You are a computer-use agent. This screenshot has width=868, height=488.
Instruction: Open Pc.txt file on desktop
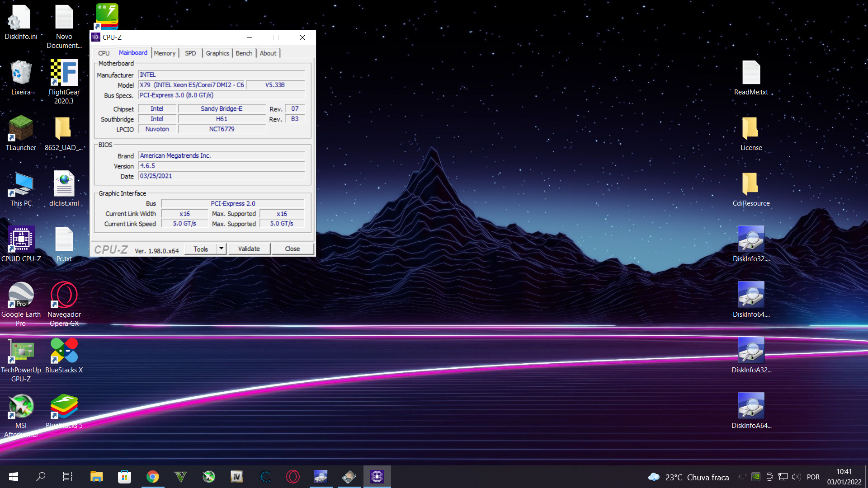(64, 244)
